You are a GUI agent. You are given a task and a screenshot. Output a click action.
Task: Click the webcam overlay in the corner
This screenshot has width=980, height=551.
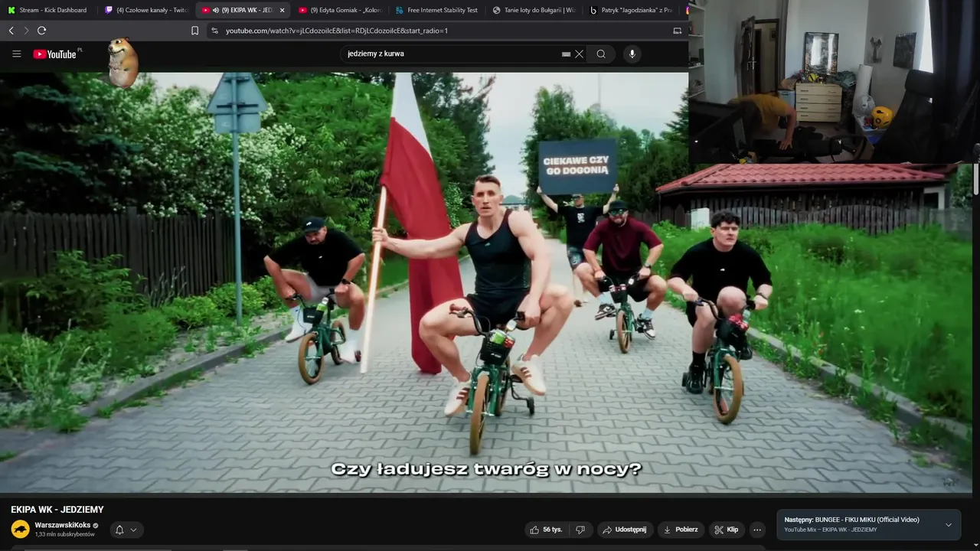point(834,81)
